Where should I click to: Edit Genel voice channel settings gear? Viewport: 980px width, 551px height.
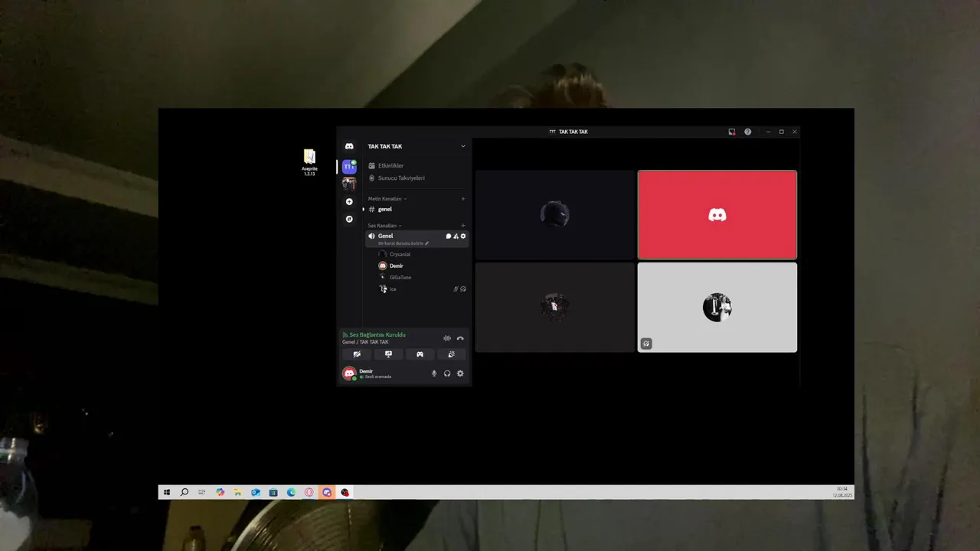tap(463, 236)
